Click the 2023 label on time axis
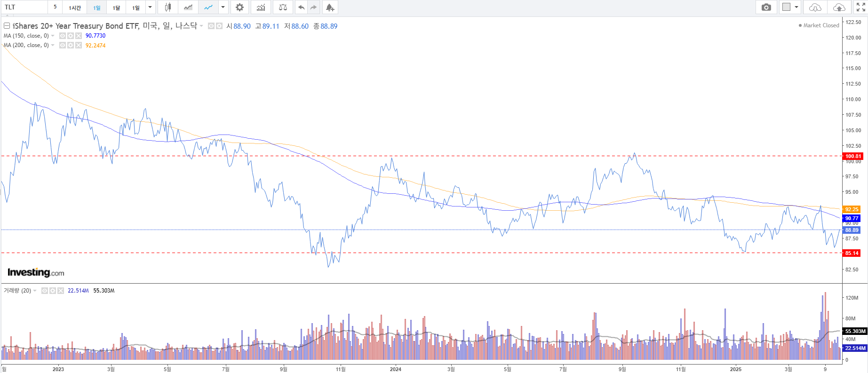Viewport: 868px width, 373px height. point(58,369)
